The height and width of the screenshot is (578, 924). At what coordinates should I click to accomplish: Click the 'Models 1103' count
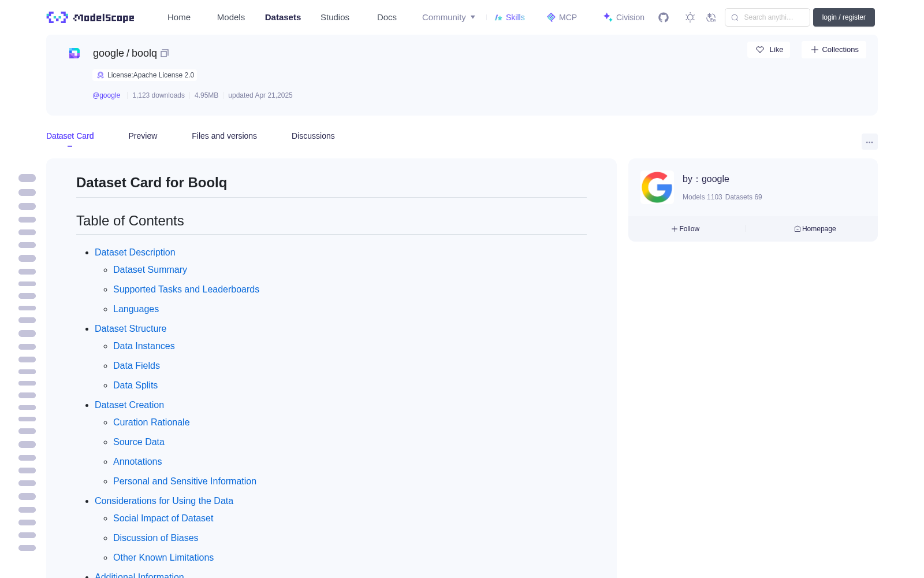(702, 197)
